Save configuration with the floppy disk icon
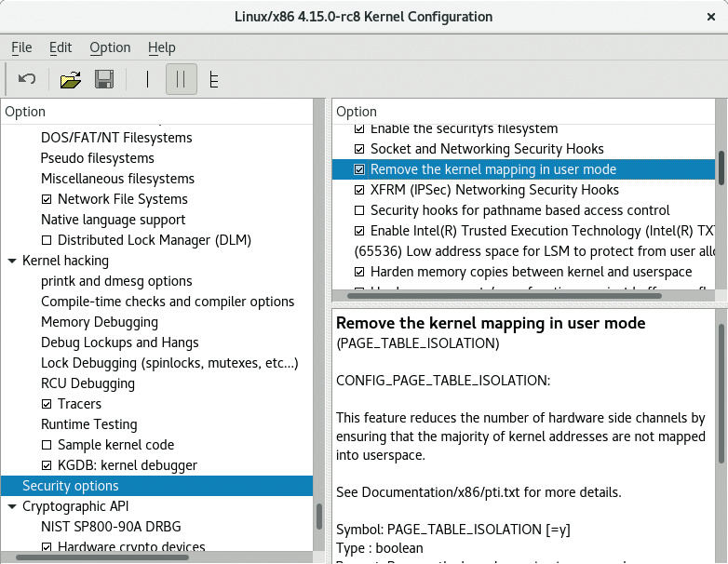This screenshot has height=564, width=728. click(x=104, y=79)
